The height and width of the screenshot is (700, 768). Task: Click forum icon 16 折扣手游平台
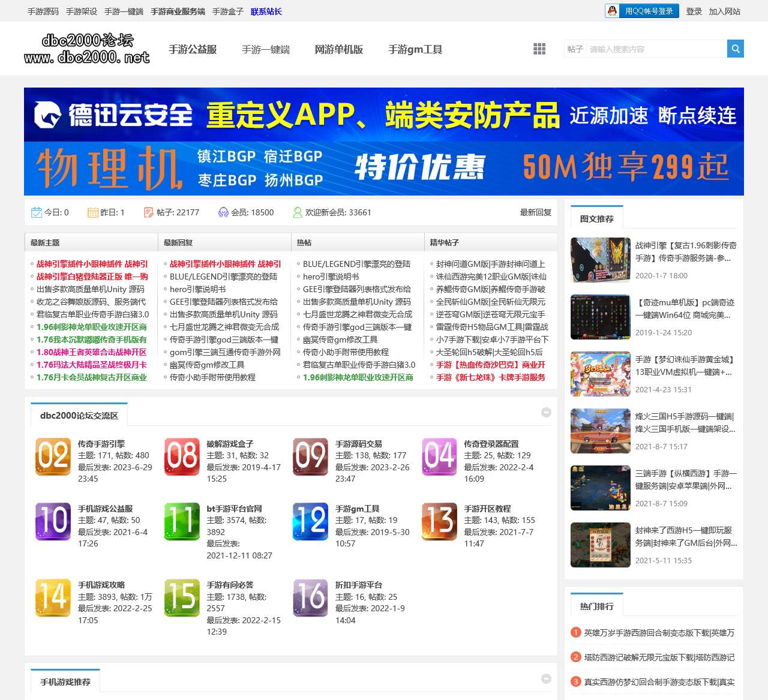[x=310, y=597]
